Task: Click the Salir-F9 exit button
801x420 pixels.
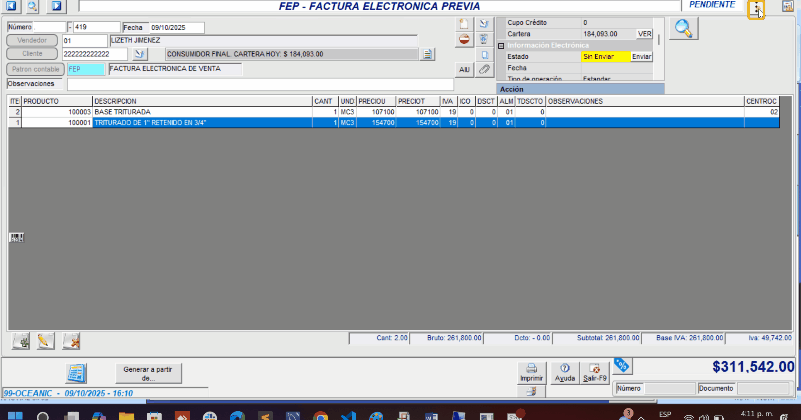Action: (595, 373)
